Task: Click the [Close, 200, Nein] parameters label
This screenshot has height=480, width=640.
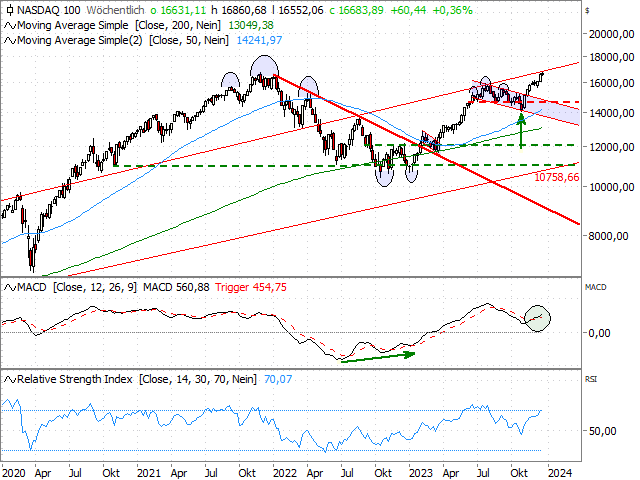Action: (x=178, y=25)
